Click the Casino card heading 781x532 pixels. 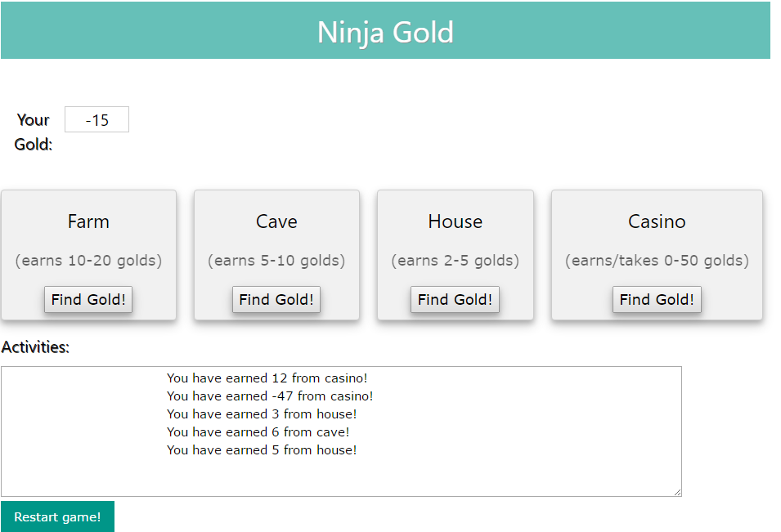click(657, 221)
